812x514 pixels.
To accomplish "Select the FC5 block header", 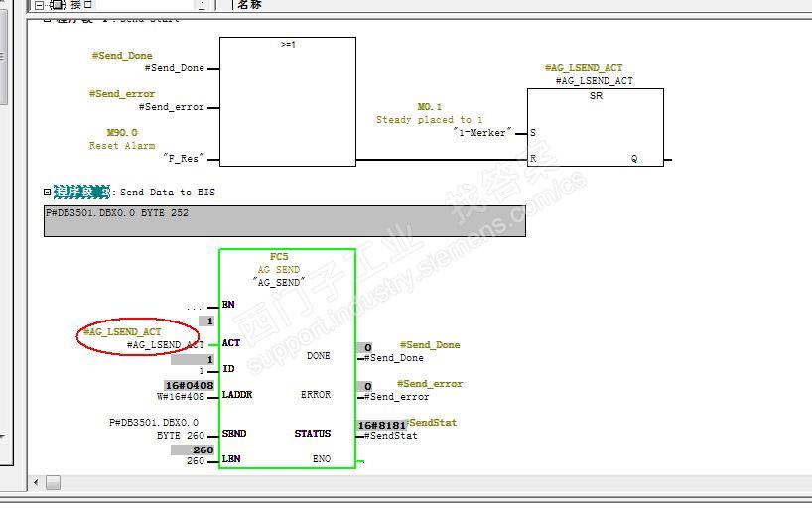I will (279, 257).
